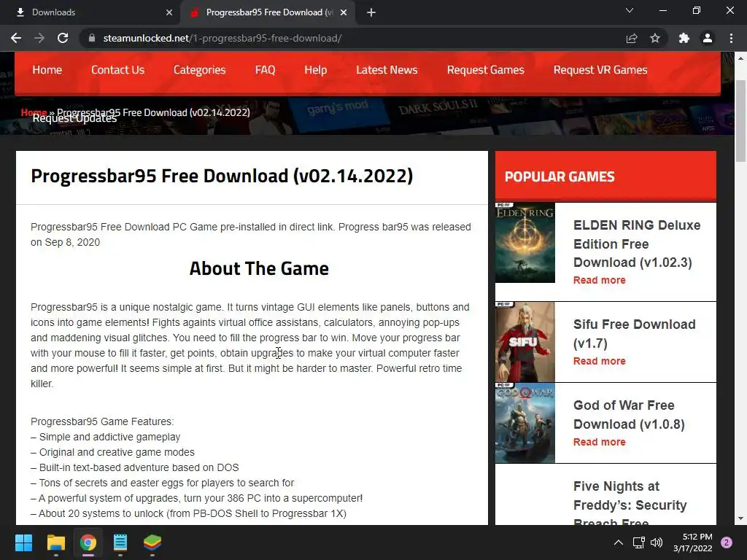The height and width of the screenshot is (560, 747).
Task: Click the red Home breadcrumb link
Action: click(x=34, y=112)
